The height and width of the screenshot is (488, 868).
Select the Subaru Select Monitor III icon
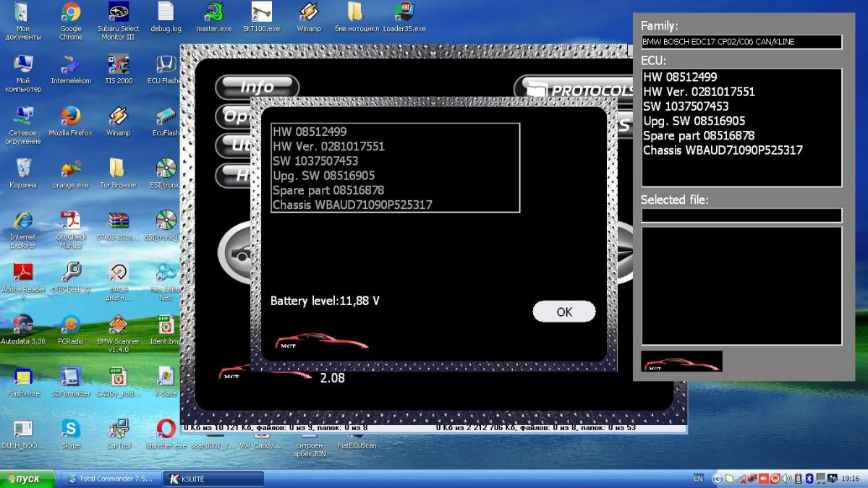(x=118, y=13)
